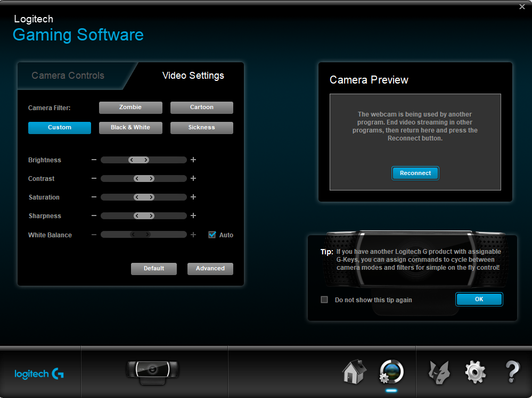532x398 pixels.
Task: Enable the Zombie camera filter
Action: tap(130, 107)
